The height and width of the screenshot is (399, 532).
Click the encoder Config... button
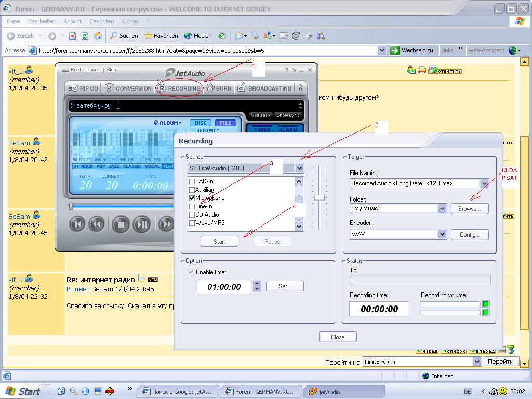pos(470,234)
